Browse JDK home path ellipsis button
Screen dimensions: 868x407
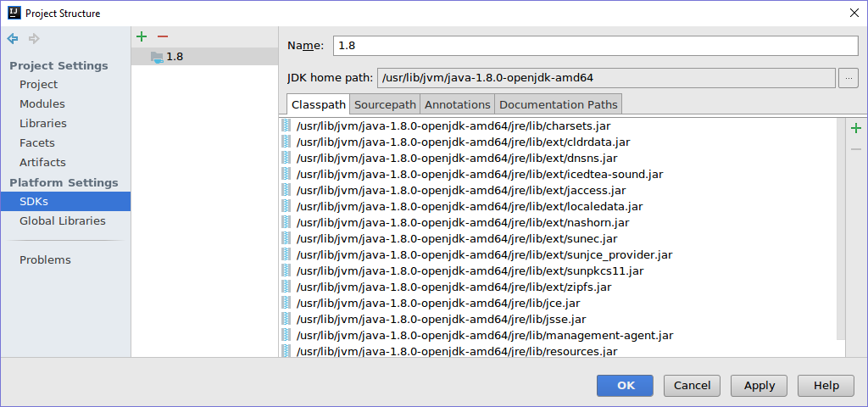(849, 78)
